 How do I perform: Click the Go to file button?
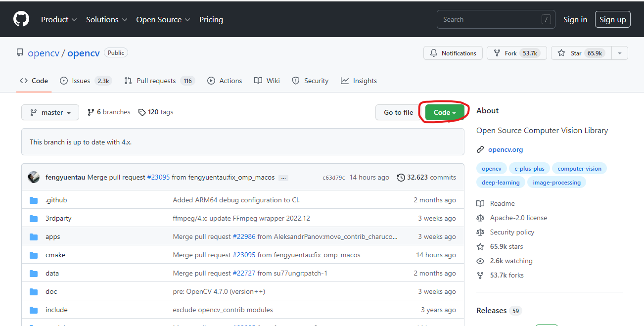pos(398,112)
